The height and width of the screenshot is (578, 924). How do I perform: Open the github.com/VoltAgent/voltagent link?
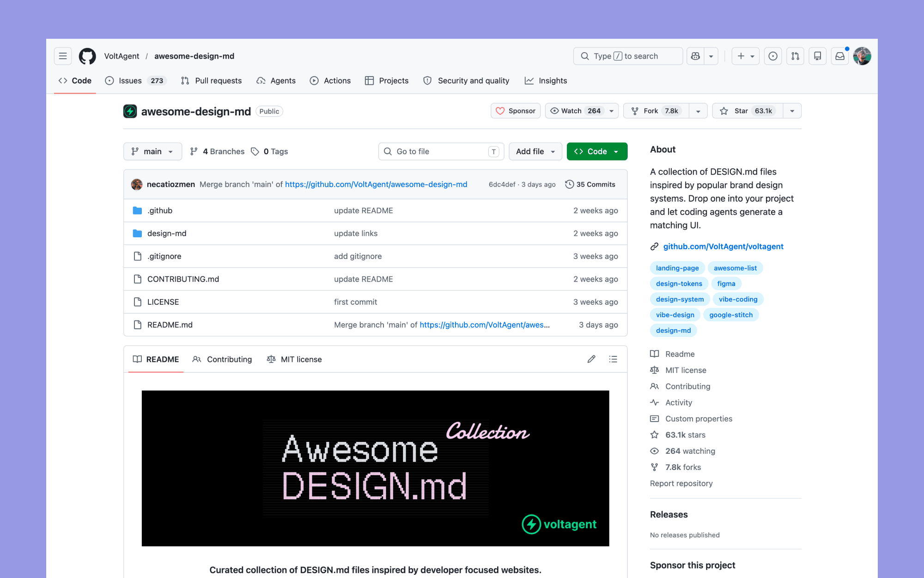[723, 247]
